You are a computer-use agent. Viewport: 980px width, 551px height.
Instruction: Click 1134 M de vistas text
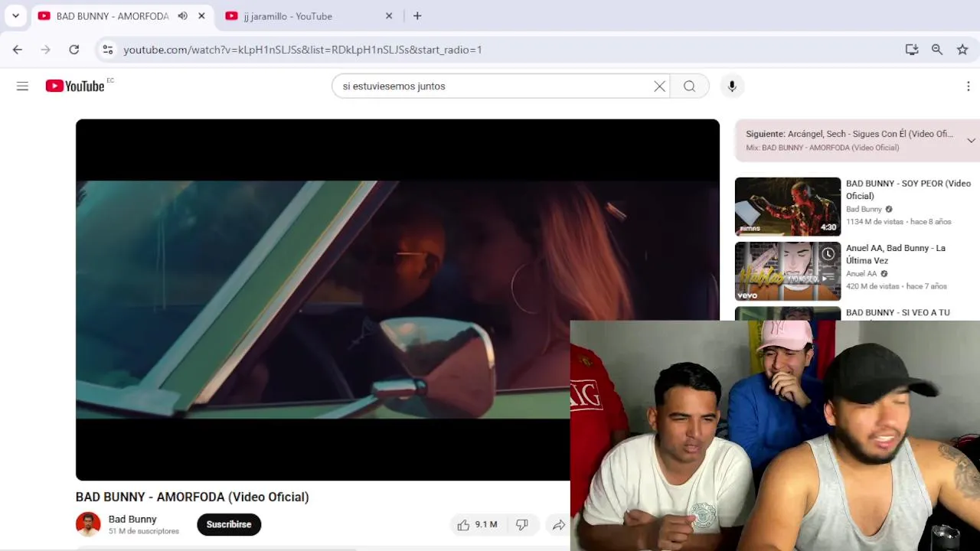[x=873, y=222]
